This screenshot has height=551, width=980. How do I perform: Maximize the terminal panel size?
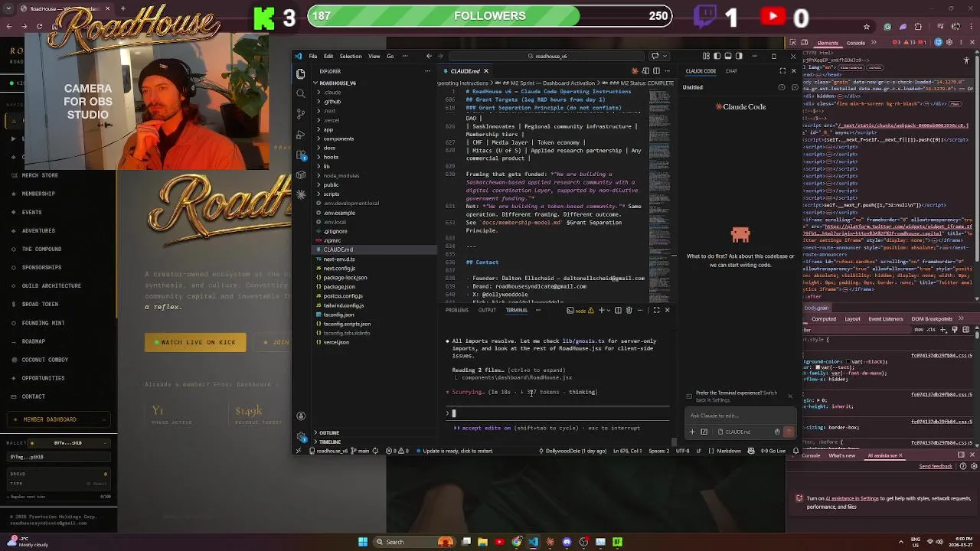pyautogui.click(x=656, y=310)
